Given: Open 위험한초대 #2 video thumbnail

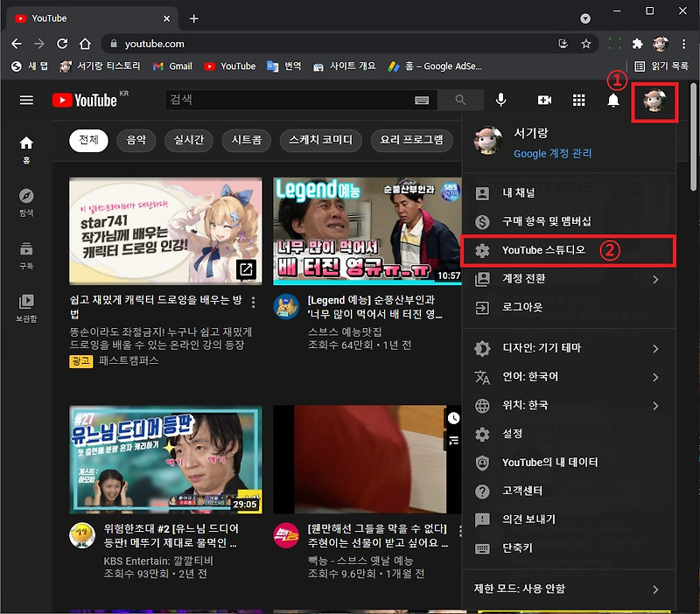Looking at the screenshot, I should tap(165, 459).
